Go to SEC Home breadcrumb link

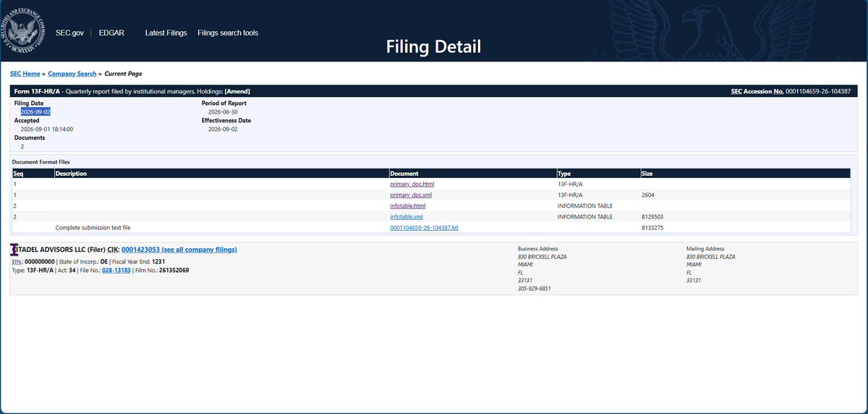(25, 74)
